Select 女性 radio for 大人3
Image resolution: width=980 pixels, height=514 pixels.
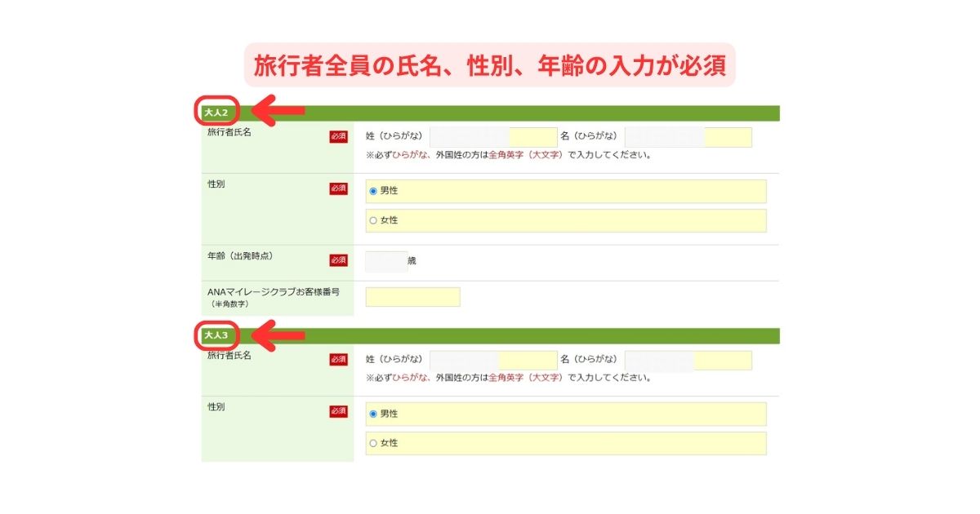373,443
